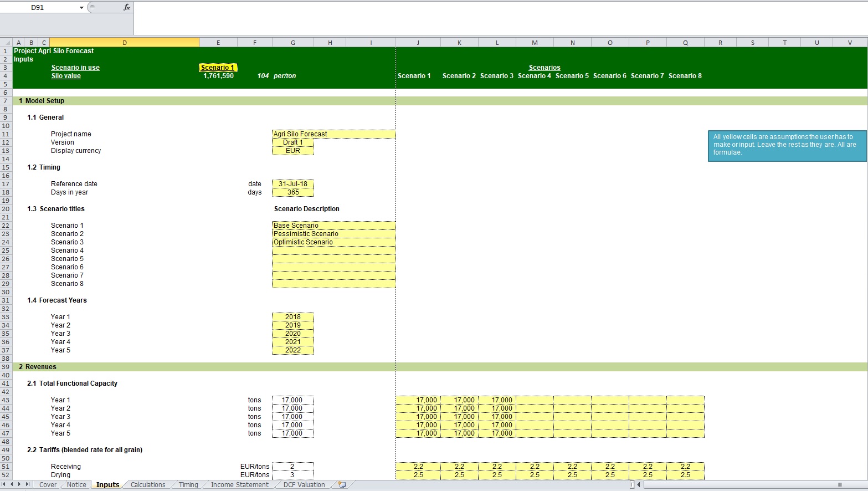Click the Insert Function fx icon
The image size is (868, 491).
(x=127, y=7)
